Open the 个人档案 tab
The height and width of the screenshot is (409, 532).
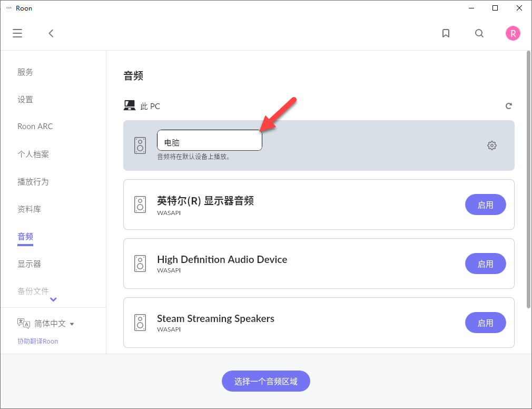coord(33,154)
